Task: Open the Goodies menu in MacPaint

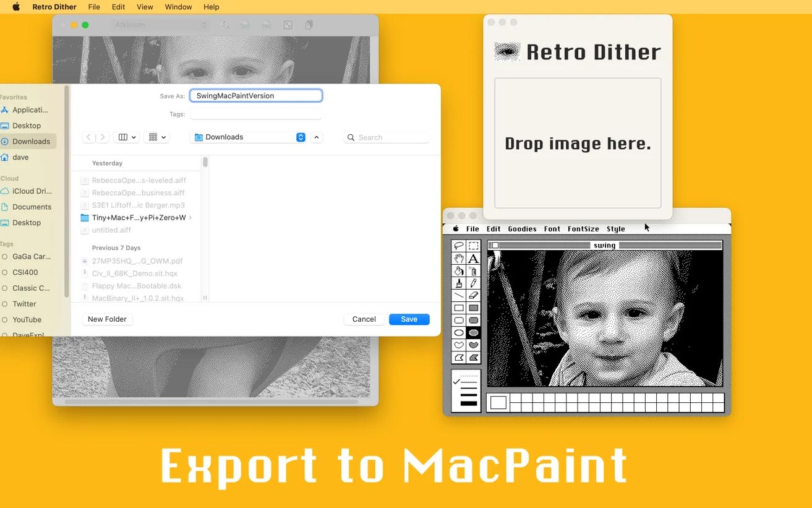Action: pos(521,228)
